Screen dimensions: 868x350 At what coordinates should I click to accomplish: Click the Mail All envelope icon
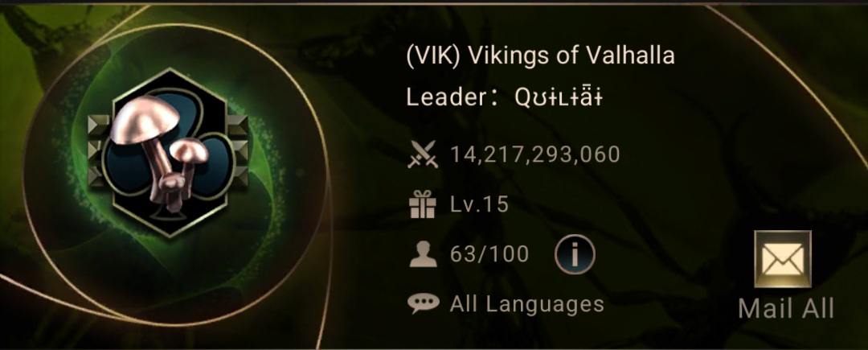(x=782, y=259)
